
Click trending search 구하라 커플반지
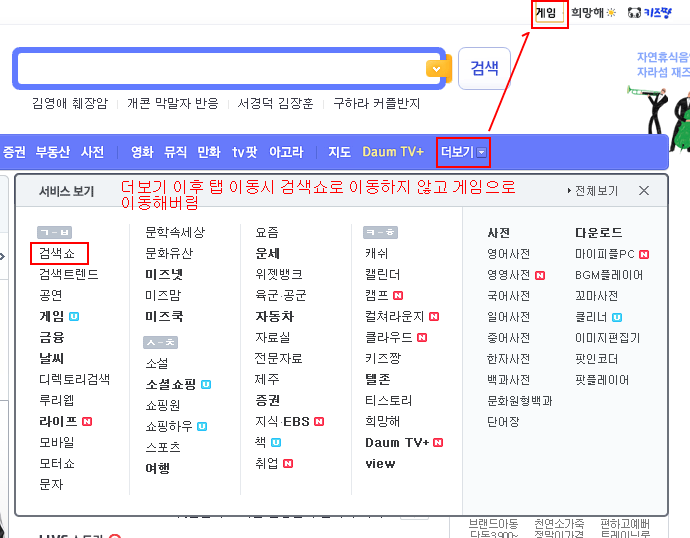tap(377, 103)
